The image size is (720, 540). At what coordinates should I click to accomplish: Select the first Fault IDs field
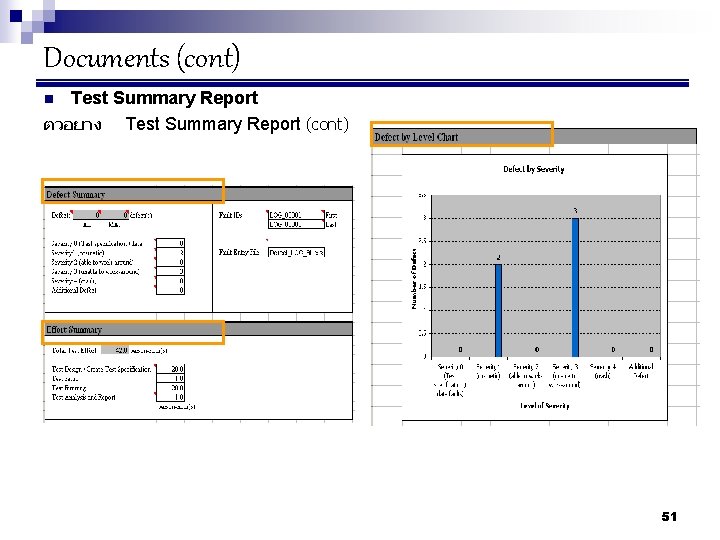click(296, 214)
